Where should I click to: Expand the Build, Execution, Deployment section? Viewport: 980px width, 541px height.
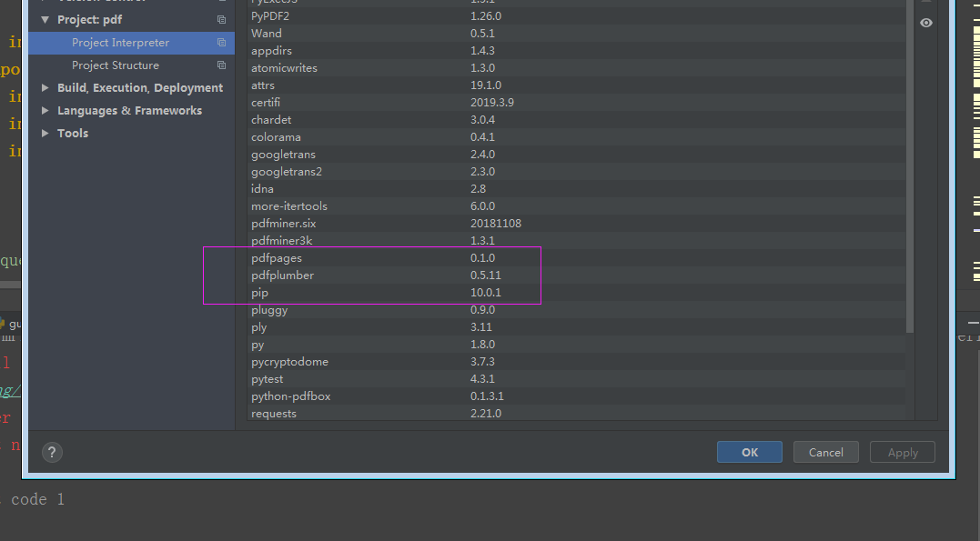coord(45,87)
